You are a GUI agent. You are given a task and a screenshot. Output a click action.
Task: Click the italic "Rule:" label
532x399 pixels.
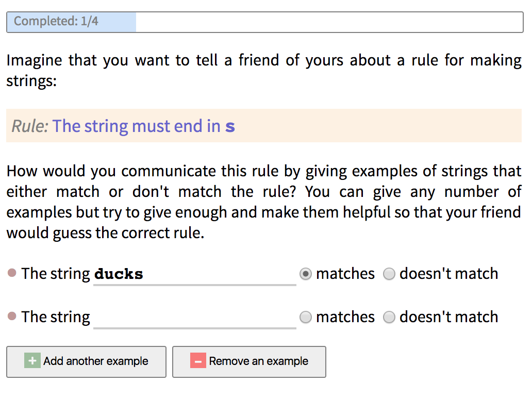click(x=30, y=126)
